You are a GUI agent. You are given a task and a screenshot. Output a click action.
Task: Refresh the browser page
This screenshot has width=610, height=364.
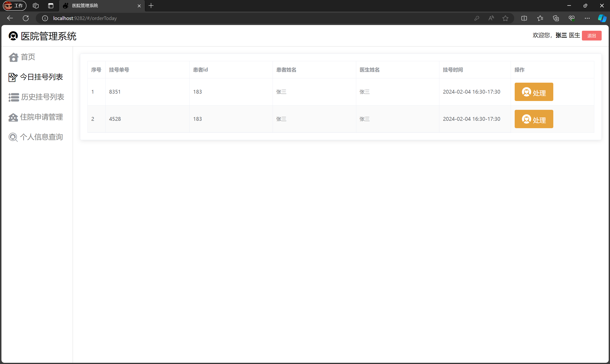pos(26,18)
